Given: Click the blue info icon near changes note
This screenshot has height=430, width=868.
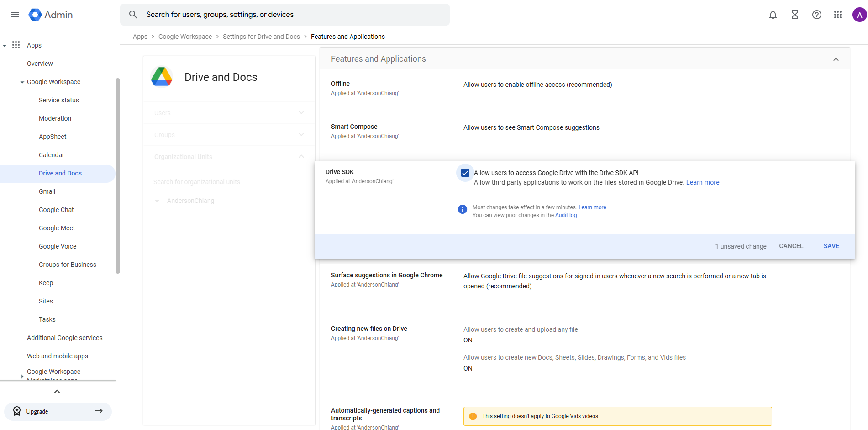Looking at the screenshot, I should tap(463, 209).
